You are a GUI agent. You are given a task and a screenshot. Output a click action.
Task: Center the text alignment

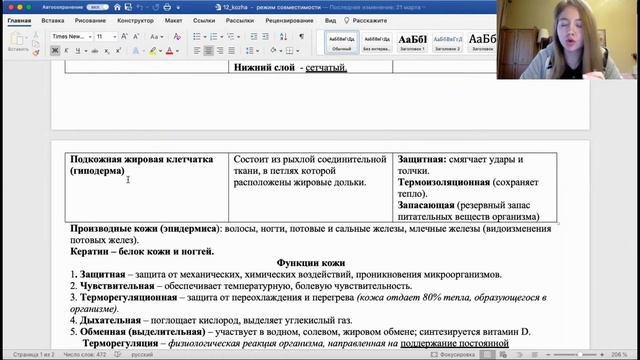(x=209, y=51)
